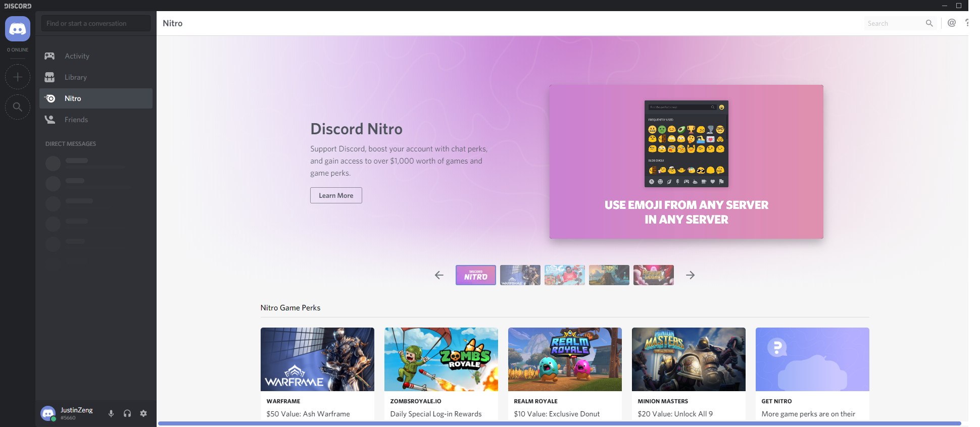980x427 pixels.
Task: Click the Add a Server plus icon
Action: [x=18, y=77]
